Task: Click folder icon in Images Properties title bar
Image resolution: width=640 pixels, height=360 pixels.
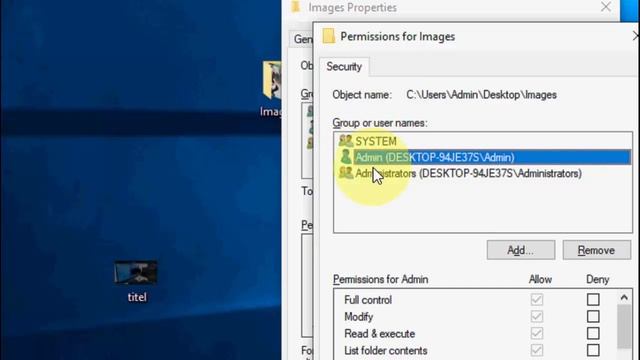Action: (x=296, y=7)
